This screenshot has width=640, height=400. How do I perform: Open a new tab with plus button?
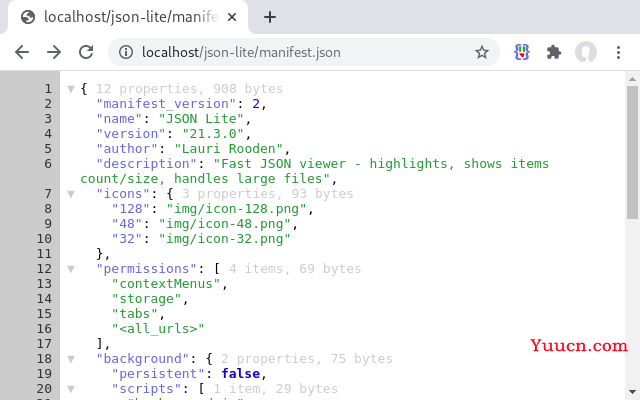(270, 17)
